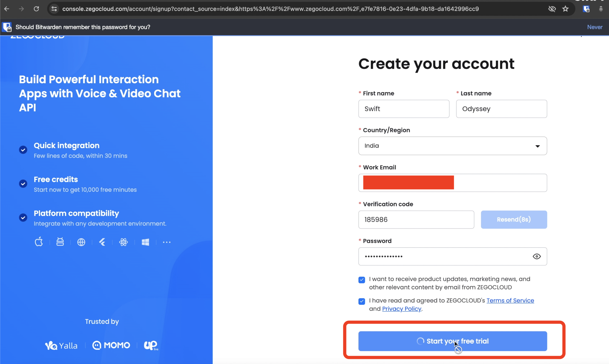This screenshot has height=364, width=609.
Task: Open the Terms of Service link
Action: tap(510, 300)
